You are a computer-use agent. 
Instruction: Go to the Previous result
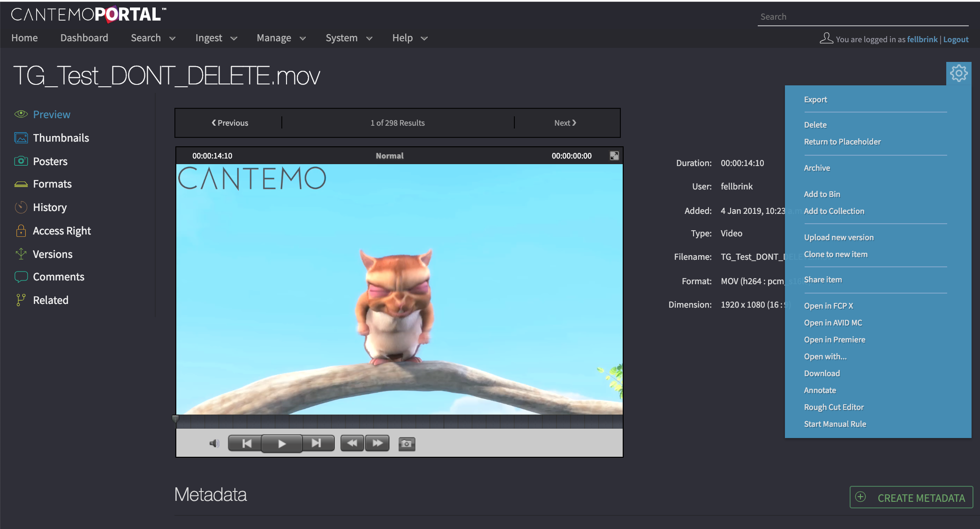click(x=230, y=123)
